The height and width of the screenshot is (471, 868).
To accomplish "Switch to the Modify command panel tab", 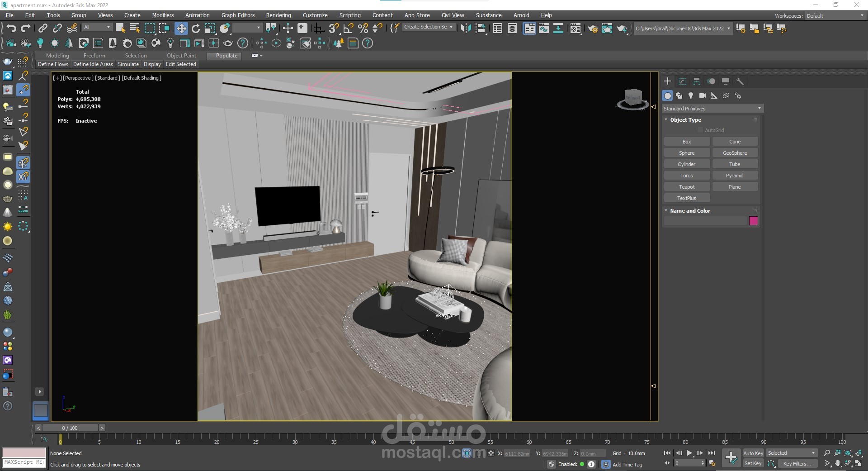I will coord(682,81).
